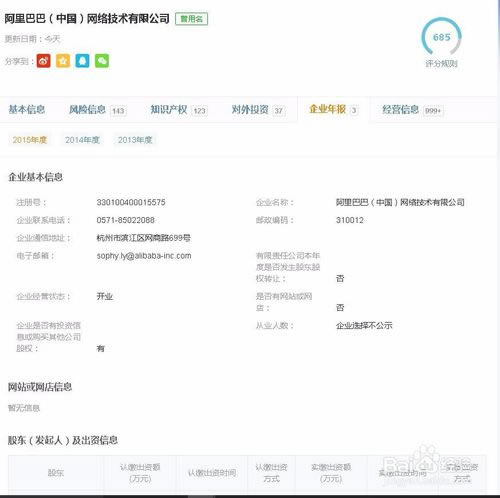Click the address 杭州市滨江区网商路699号

[144, 238]
